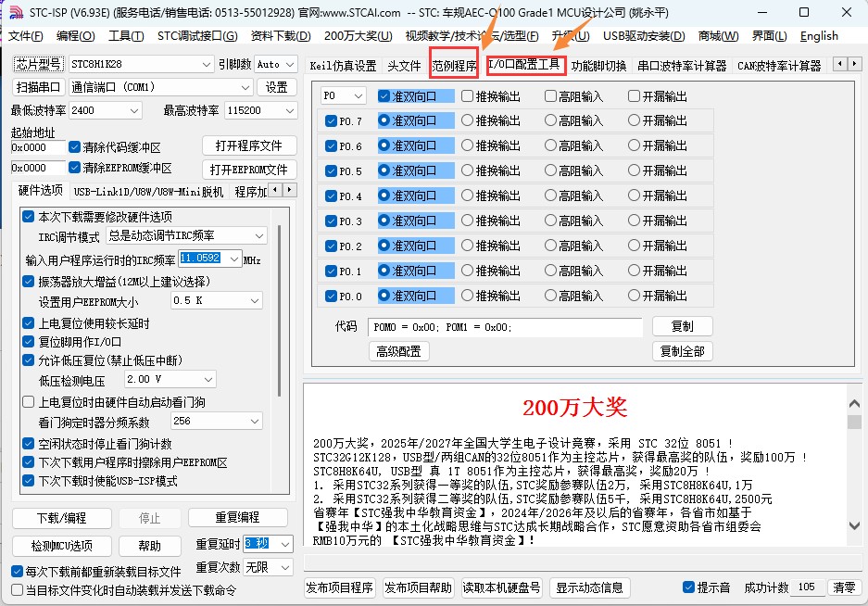The image size is (868, 606).
Task: Expand the 通信端口 (COM1) dropdown
Action: pos(245,87)
